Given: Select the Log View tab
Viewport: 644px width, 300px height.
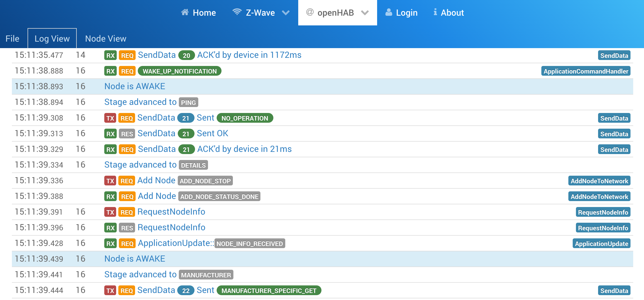Looking at the screenshot, I should coord(52,38).
